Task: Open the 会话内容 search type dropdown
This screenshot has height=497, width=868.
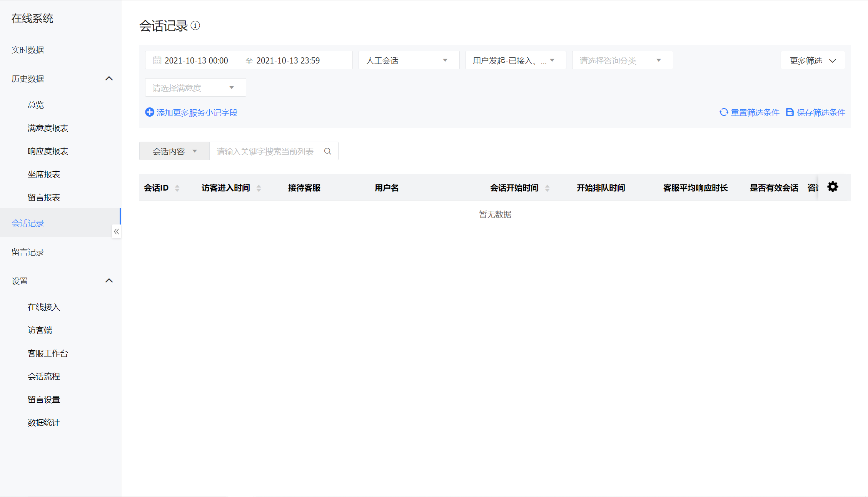Action: [174, 151]
